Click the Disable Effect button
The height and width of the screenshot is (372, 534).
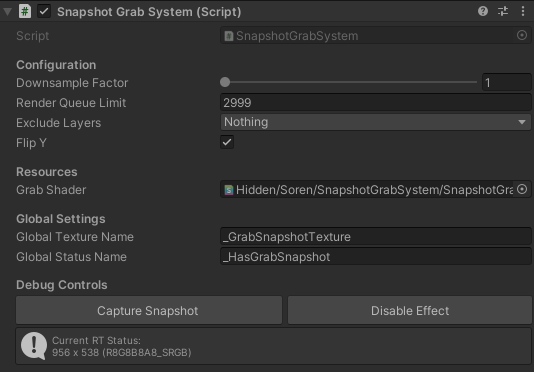(x=410, y=310)
